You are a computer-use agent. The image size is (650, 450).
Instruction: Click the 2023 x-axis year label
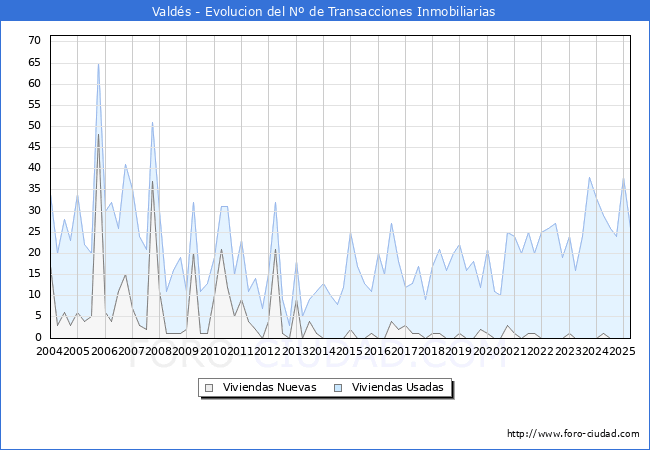tap(568, 351)
